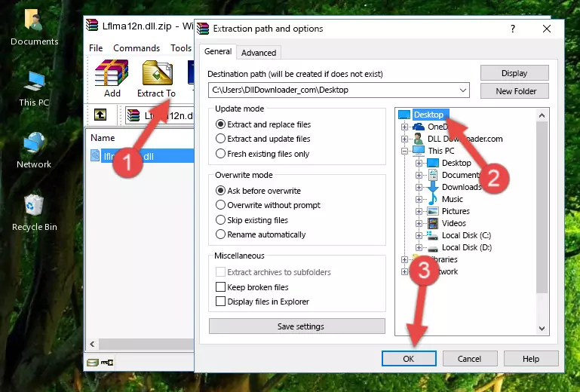Screen dimensions: 580x392
Task: Select the Recycle Bin desktop icon
Action: click(x=34, y=205)
